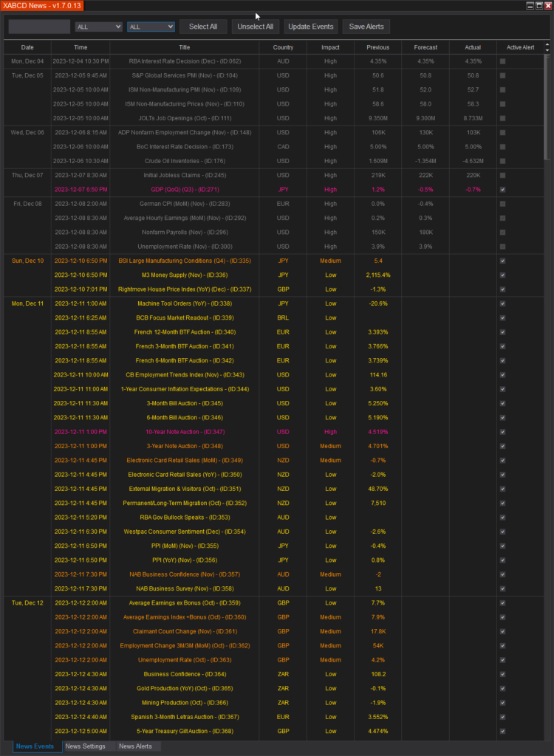Disable alert for GDP (QoQ) (Q3)
Viewport: 554px width, 756px height.
502,190
